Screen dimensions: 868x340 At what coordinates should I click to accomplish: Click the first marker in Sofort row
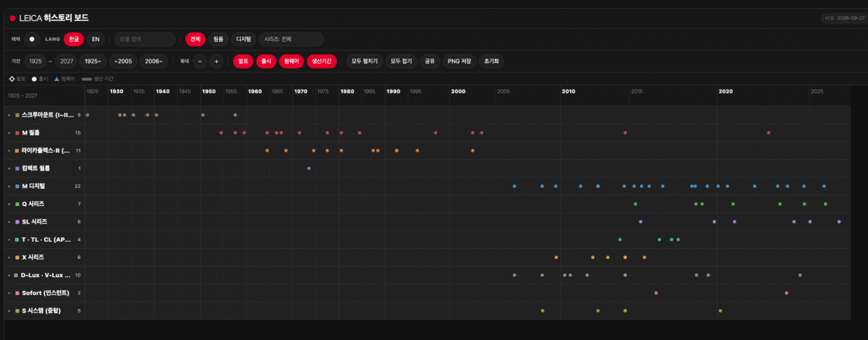click(x=656, y=293)
